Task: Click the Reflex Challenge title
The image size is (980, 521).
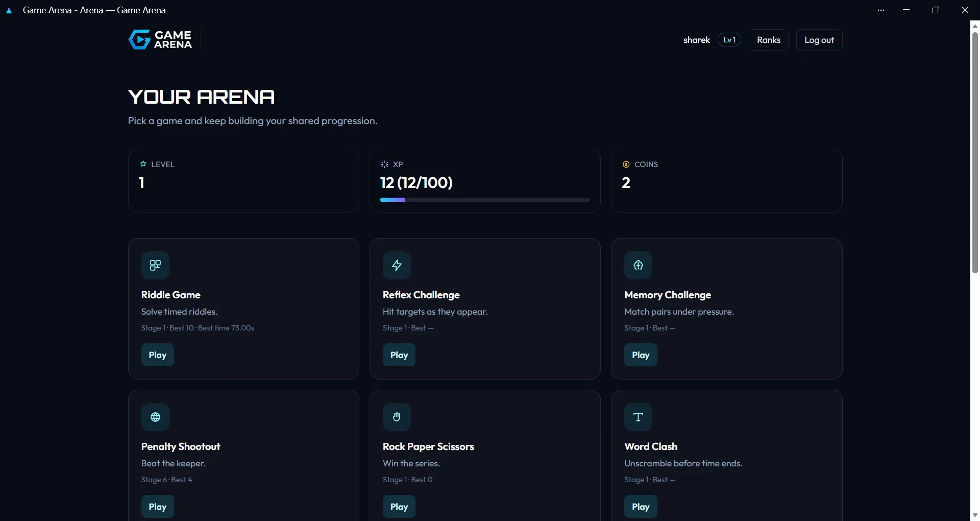Action: point(421,295)
